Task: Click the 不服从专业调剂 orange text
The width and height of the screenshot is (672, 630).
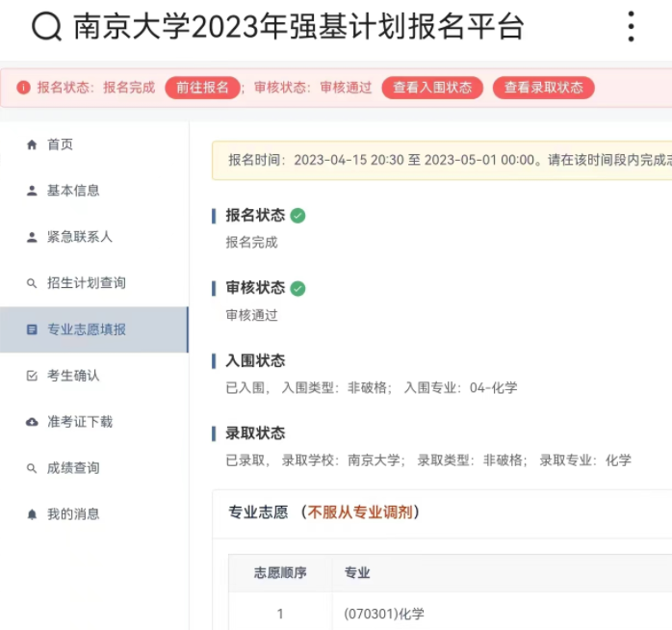Action: [360, 512]
